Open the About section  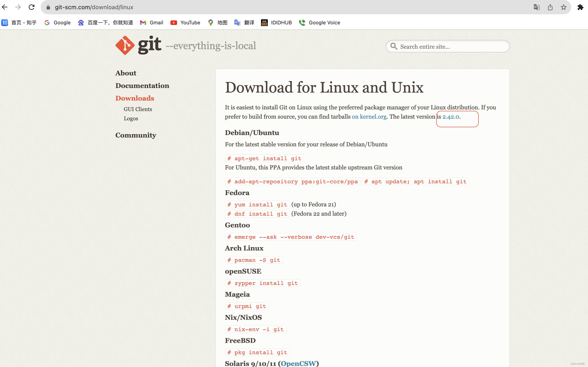click(126, 73)
